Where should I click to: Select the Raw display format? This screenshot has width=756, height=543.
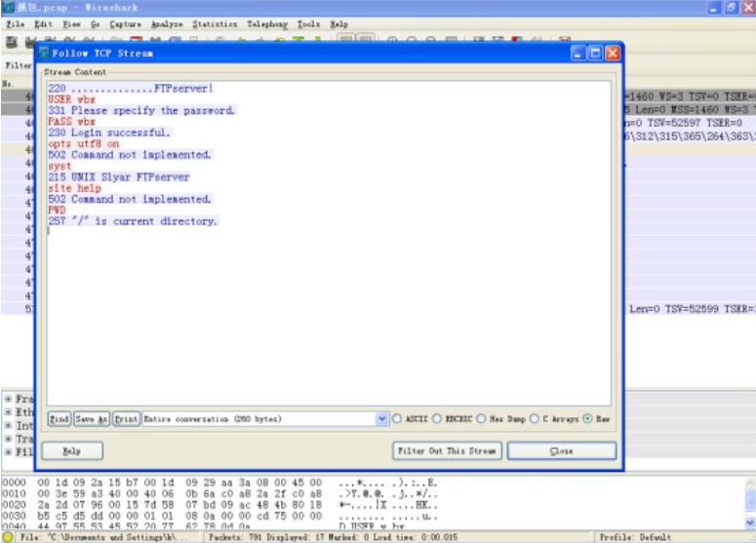click(588, 418)
